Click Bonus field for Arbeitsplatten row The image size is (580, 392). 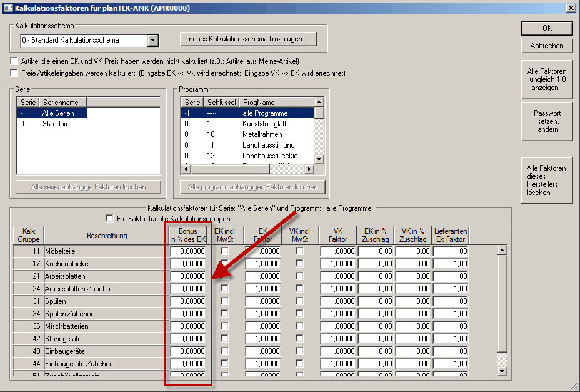point(188,276)
